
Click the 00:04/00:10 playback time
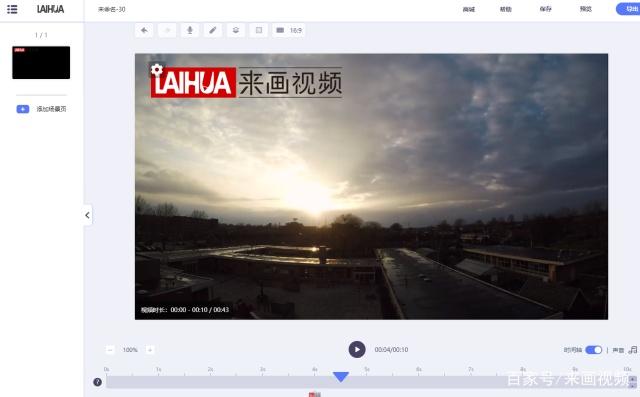point(391,350)
